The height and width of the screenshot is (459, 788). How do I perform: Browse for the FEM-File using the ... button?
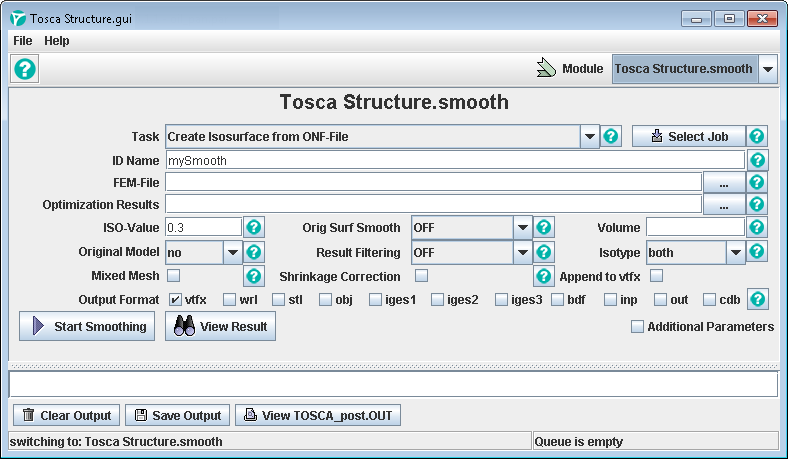(x=723, y=182)
